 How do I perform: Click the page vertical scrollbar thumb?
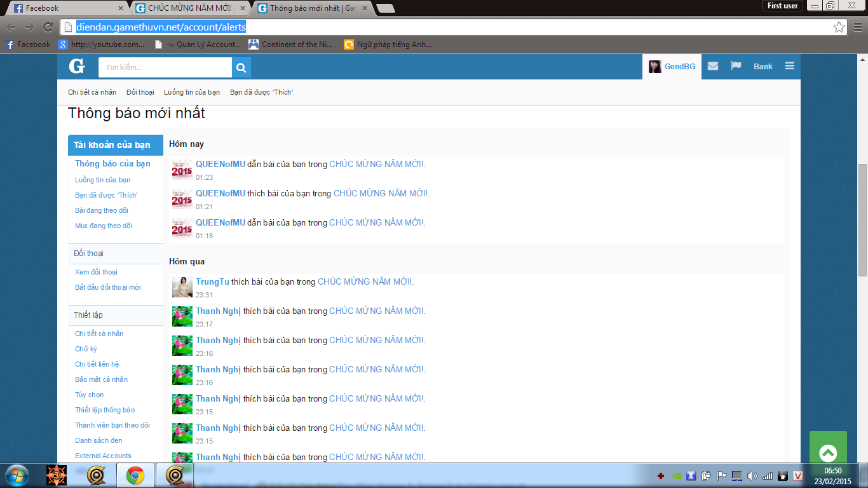click(x=862, y=220)
